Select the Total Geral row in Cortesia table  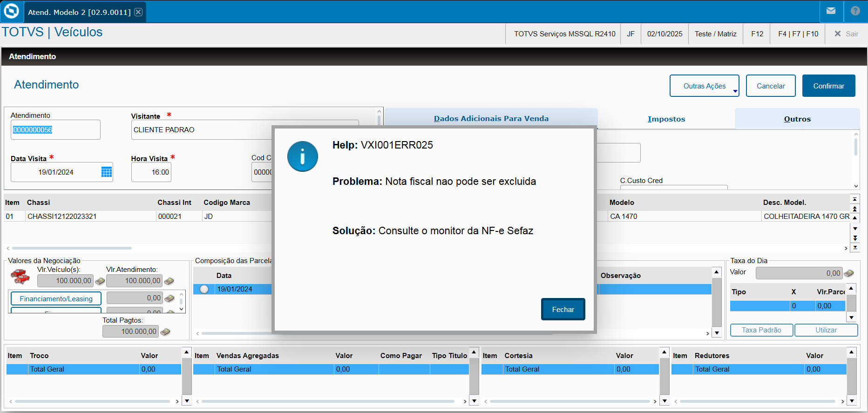(x=570, y=369)
